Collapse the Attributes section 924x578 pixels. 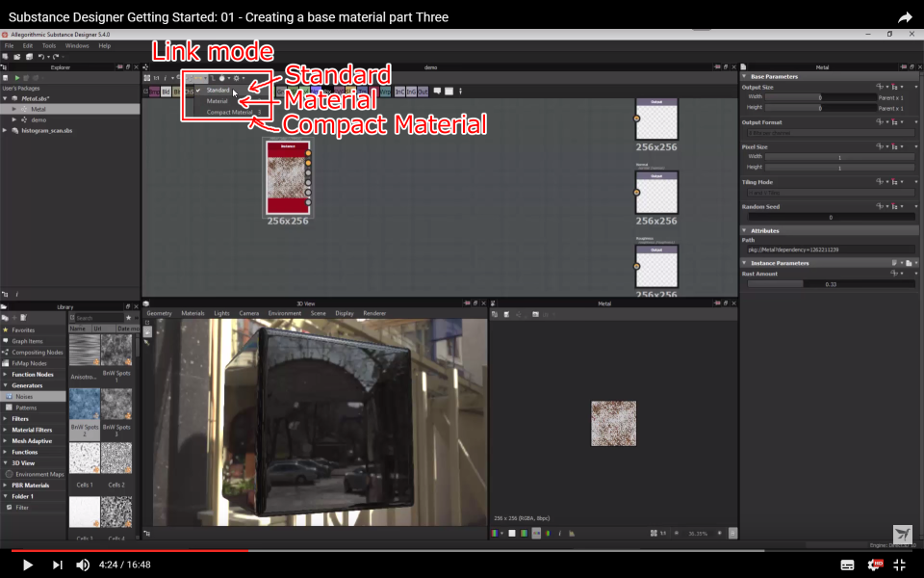[x=744, y=230]
